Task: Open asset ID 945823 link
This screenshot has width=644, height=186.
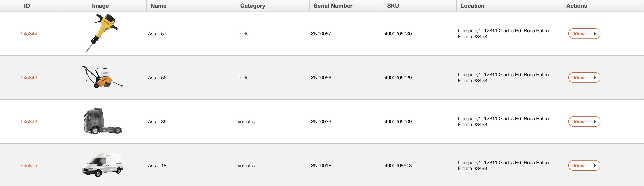Action: (29, 121)
